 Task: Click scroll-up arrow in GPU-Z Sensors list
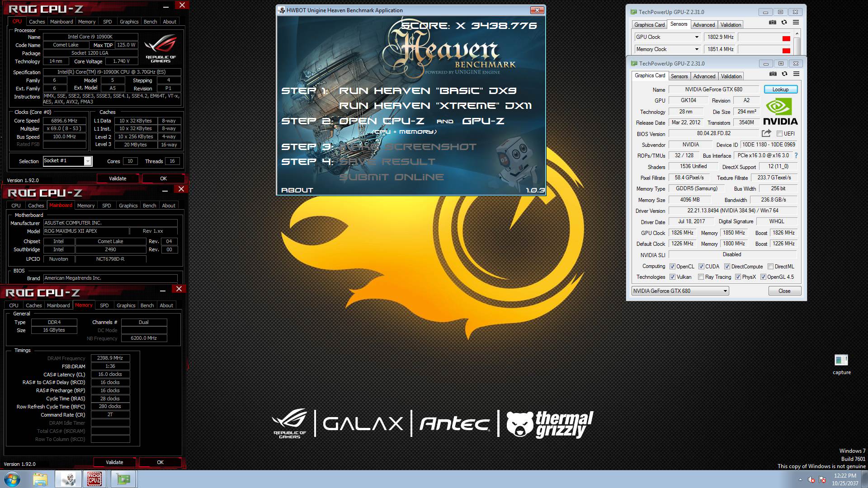click(x=797, y=34)
